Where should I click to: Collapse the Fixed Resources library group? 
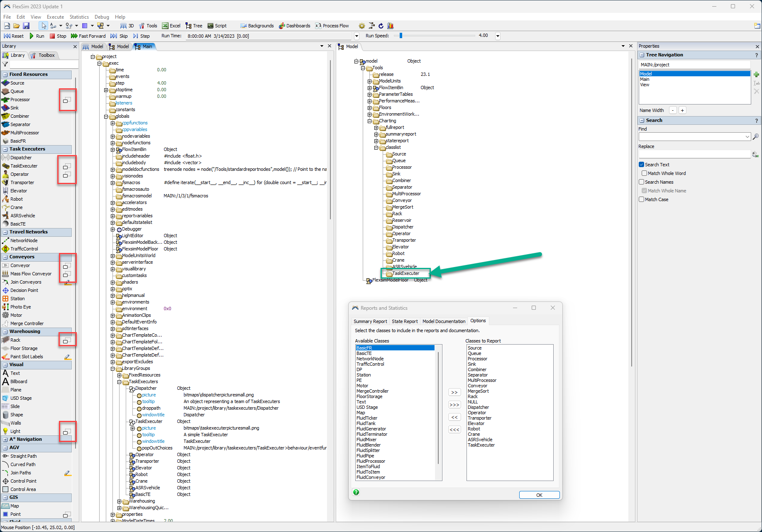(x=5, y=75)
